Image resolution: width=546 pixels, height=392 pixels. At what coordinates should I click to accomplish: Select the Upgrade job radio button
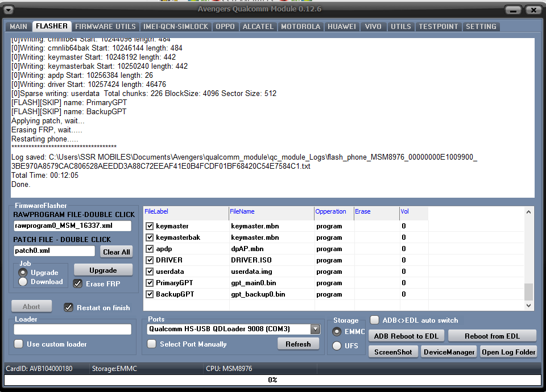(23, 272)
